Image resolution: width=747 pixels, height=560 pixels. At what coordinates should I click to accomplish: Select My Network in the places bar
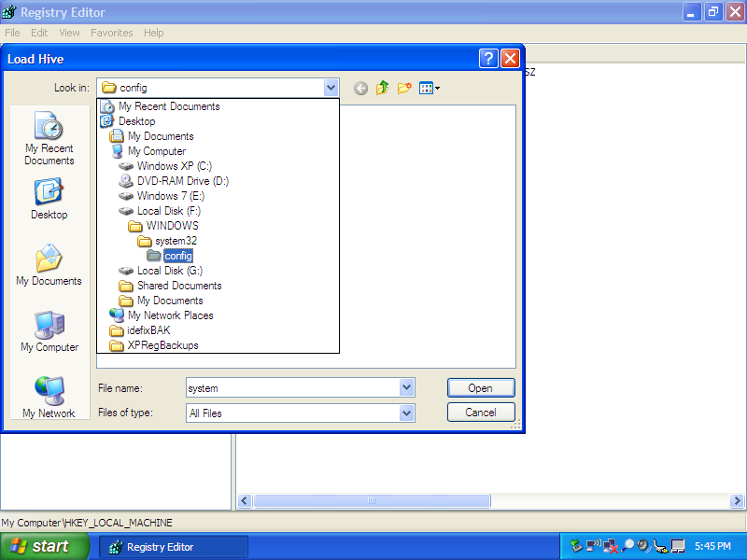(x=49, y=398)
